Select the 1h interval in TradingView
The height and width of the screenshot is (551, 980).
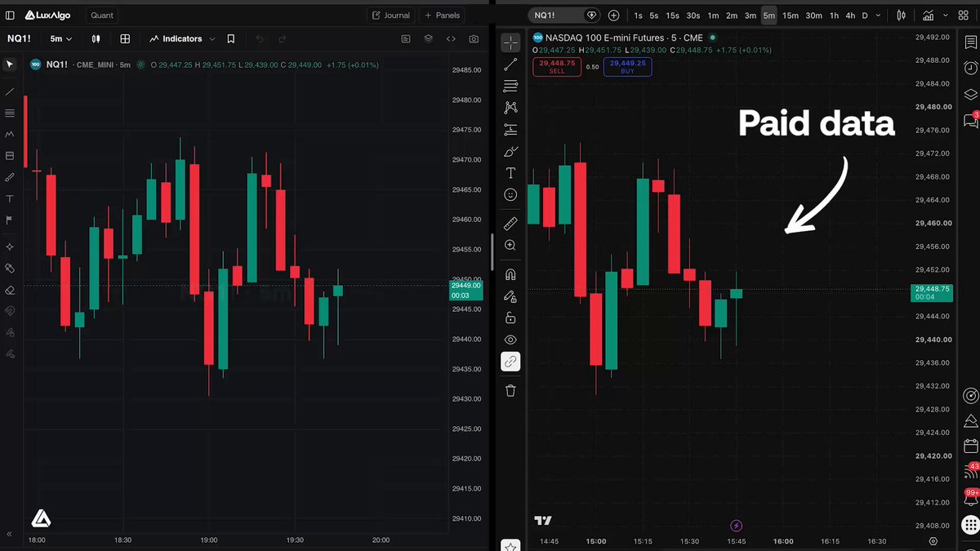click(834, 16)
